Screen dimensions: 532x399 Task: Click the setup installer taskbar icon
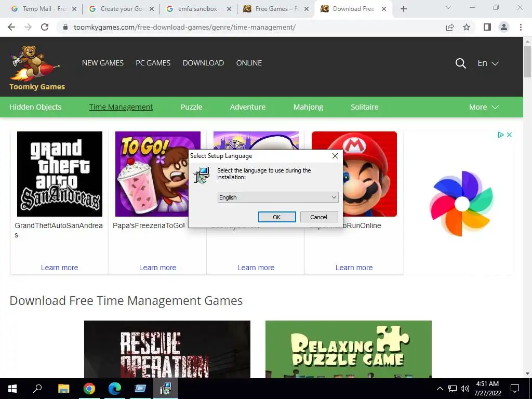point(166,389)
